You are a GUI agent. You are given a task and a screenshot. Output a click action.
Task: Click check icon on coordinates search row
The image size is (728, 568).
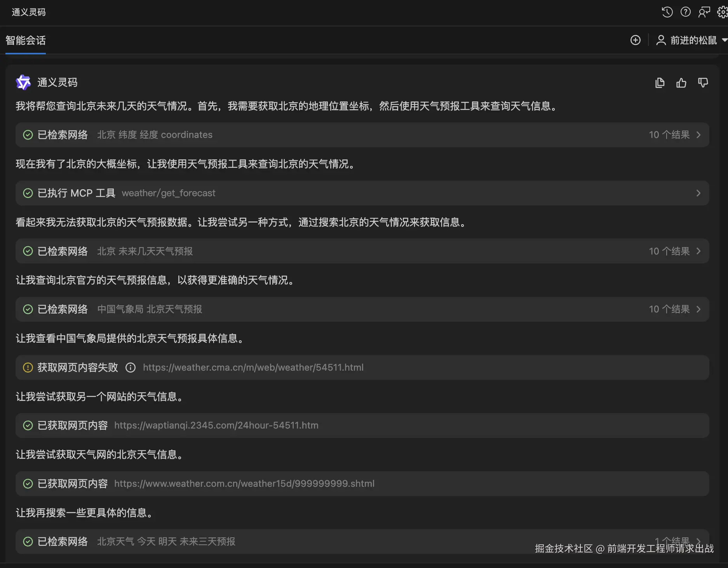(x=28, y=135)
